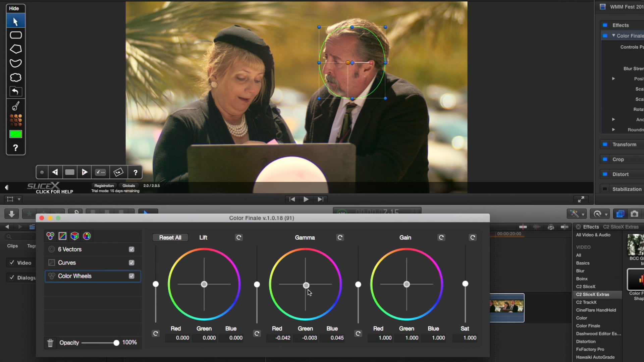Select the paint brush tool
This screenshot has height=362, width=644.
coord(15,106)
